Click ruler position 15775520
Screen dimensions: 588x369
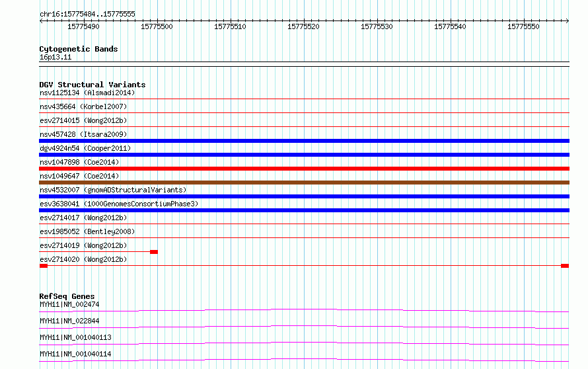pyautogui.click(x=303, y=26)
